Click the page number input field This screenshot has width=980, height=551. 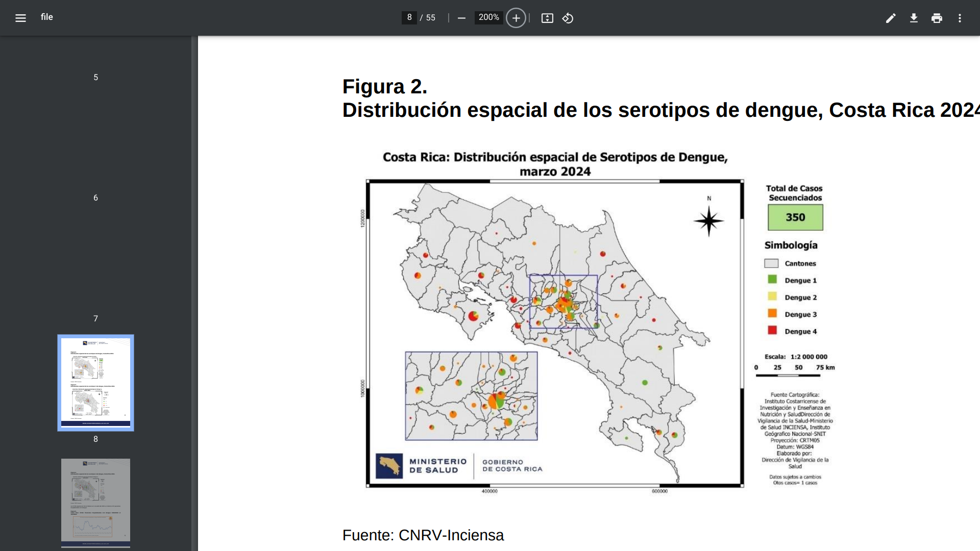409,17
